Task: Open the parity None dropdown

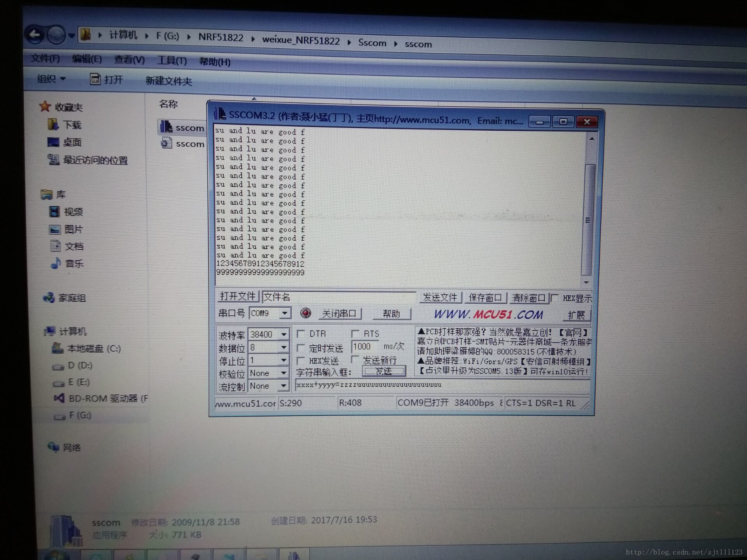Action: [284, 373]
